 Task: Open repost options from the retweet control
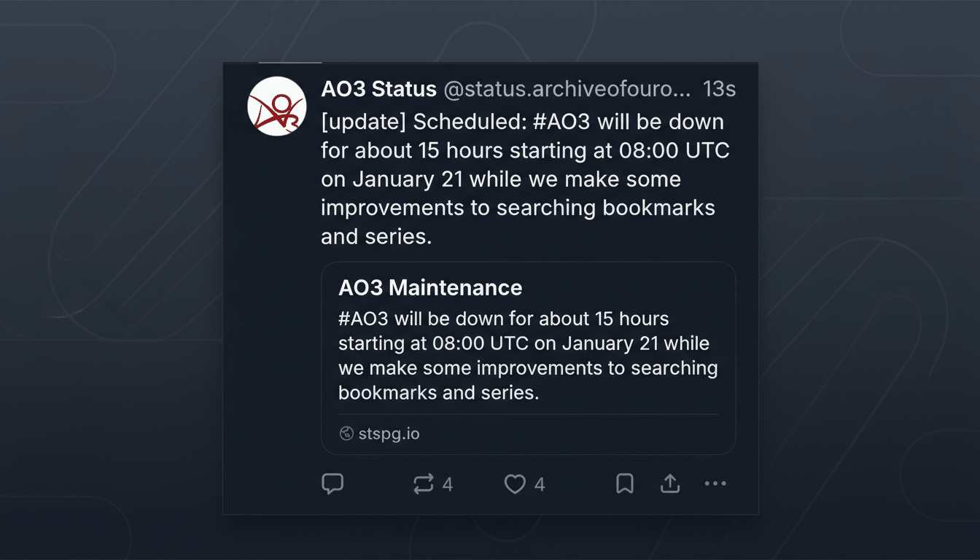[x=427, y=483]
